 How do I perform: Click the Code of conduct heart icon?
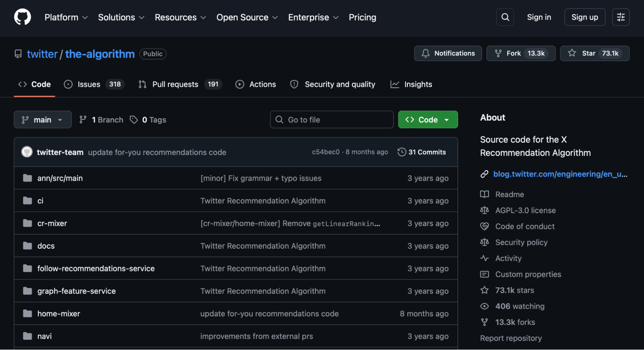485,226
